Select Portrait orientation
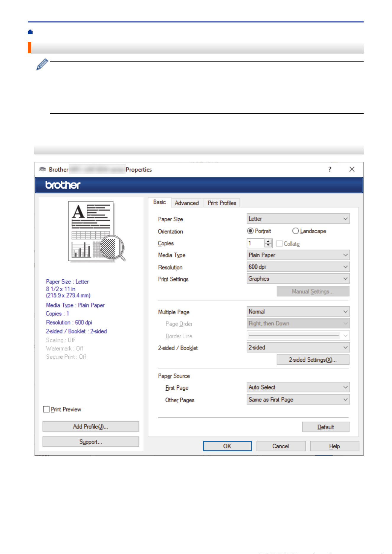This screenshot has height=554, width=392. [x=259, y=231]
